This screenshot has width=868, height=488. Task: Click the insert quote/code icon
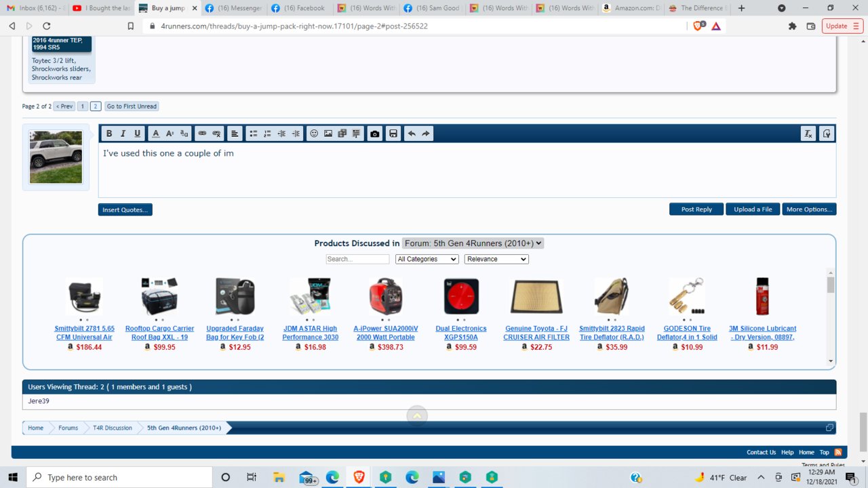[x=357, y=134]
